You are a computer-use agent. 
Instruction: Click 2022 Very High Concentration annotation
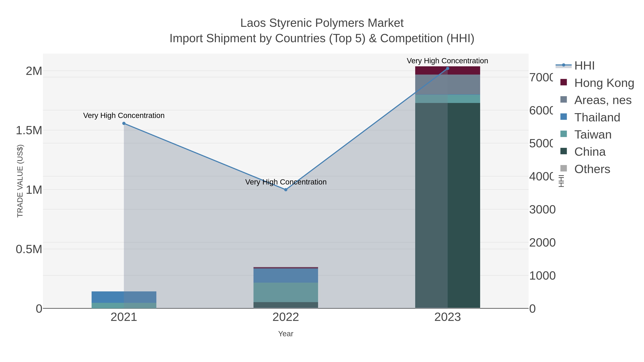tap(286, 182)
